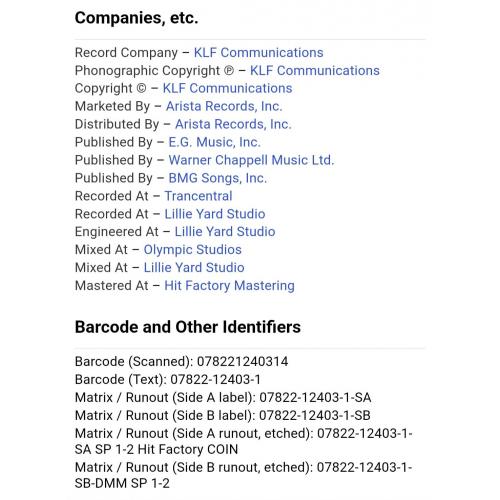Open Engineered At Lillie Yard Studio link

click(225, 232)
